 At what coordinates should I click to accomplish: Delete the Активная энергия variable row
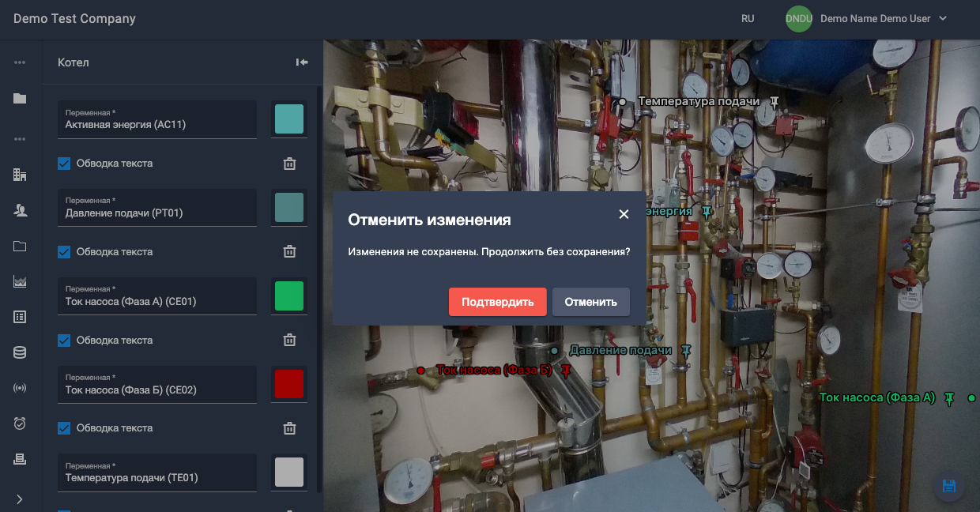(x=290, y=164)
